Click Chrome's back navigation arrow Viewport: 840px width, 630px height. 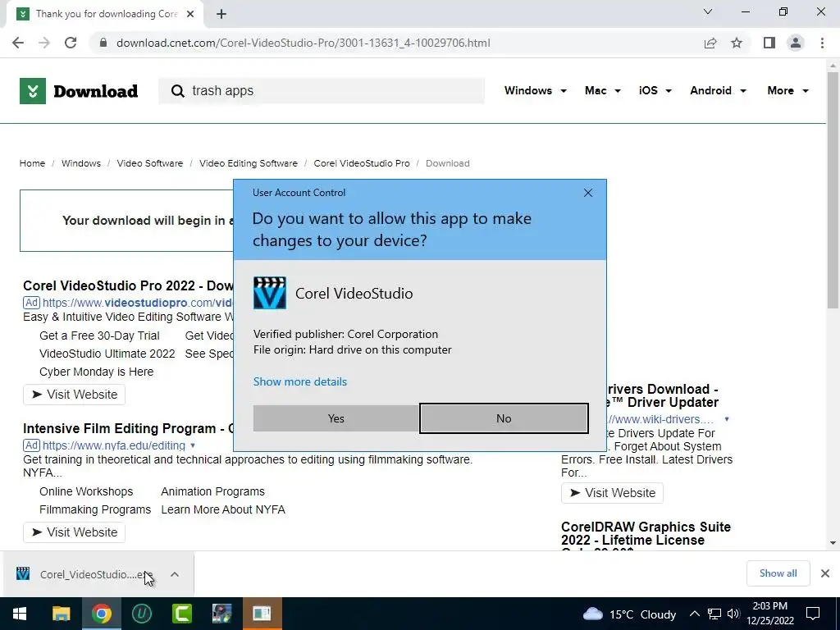[18, 43]
